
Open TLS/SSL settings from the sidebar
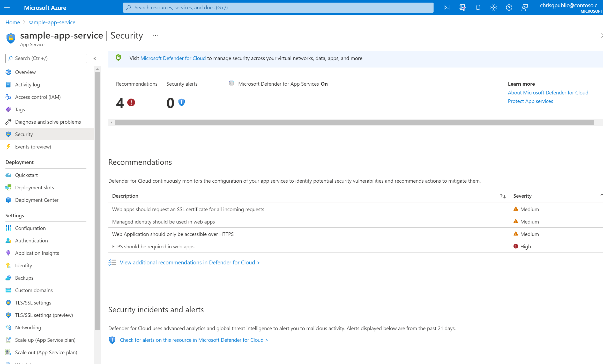tap(33, 302)
